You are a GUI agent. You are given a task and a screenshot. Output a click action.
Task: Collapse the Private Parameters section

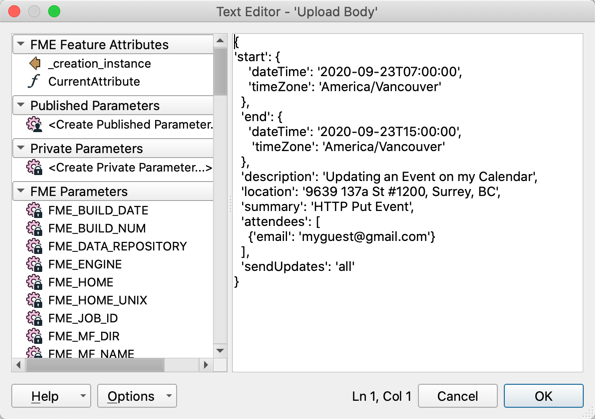click(21, 148)
